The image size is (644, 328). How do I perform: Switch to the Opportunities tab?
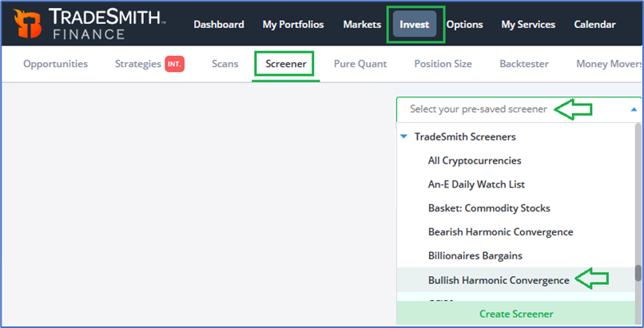(55, 64)
